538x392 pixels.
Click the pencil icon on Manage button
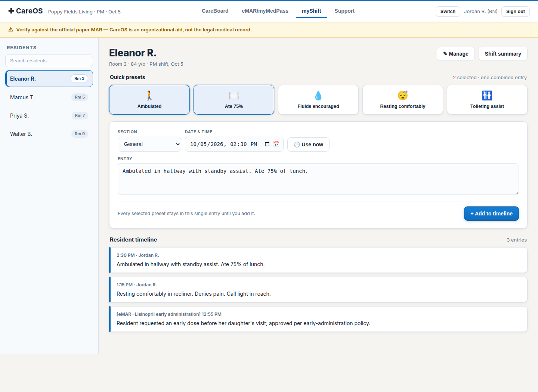445,54
